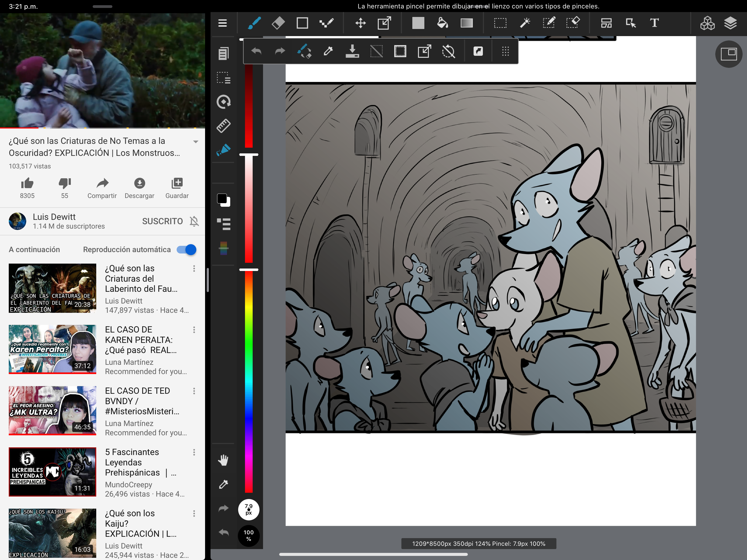747x560 pixels.
Task: Swap foreground and background color squares
Action: tap(223, 200)
